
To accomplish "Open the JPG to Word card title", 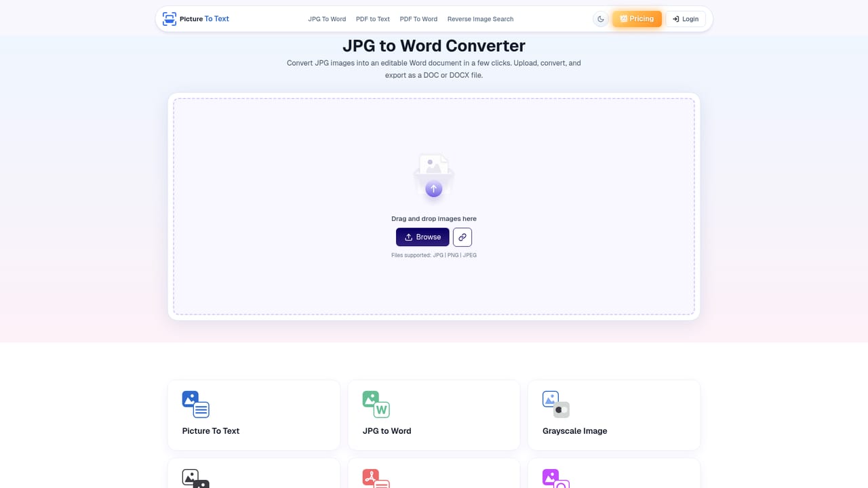I will (387, 431).
